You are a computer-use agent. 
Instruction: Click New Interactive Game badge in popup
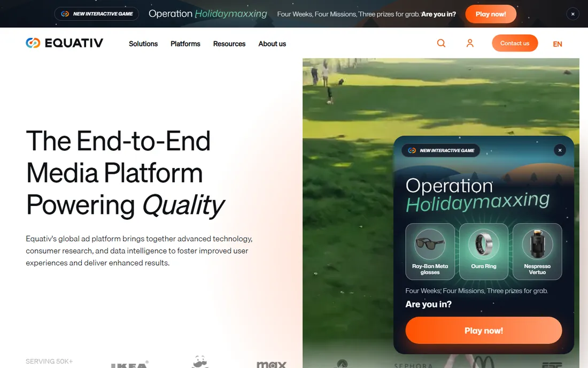(440, 150)
